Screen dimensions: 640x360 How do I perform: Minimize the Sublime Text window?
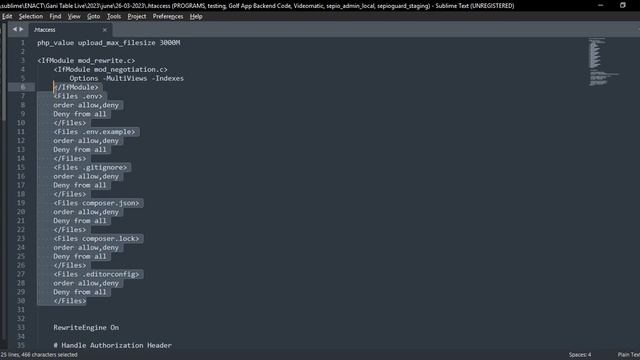[600, 5]
